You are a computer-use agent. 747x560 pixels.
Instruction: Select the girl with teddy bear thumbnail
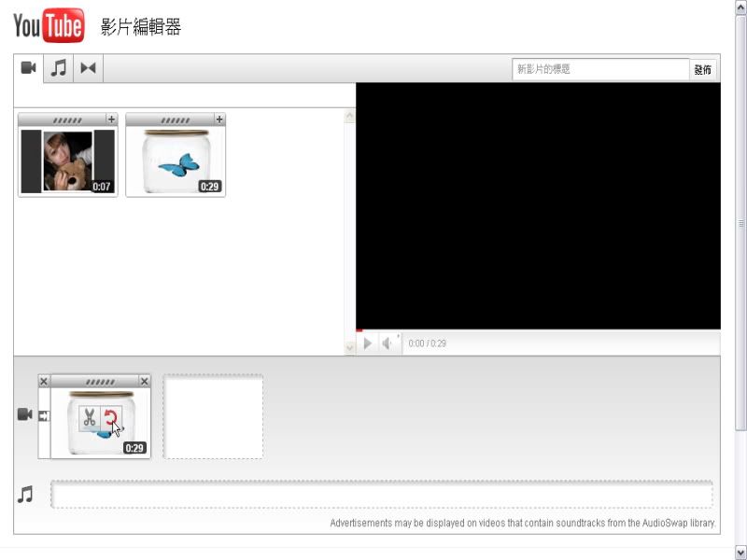pyautogui.click(x=68, y=161)
